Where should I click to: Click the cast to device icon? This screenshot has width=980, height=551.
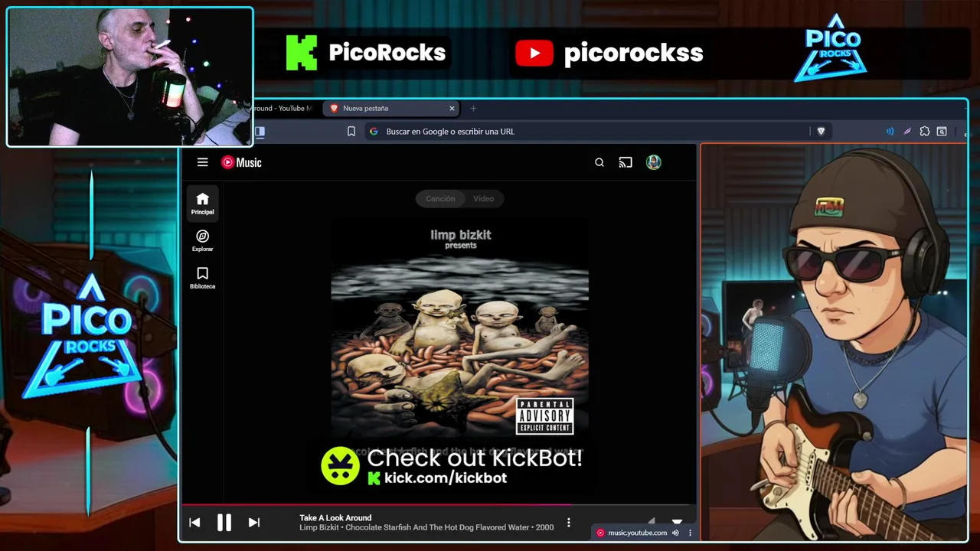tap(626, 162)
